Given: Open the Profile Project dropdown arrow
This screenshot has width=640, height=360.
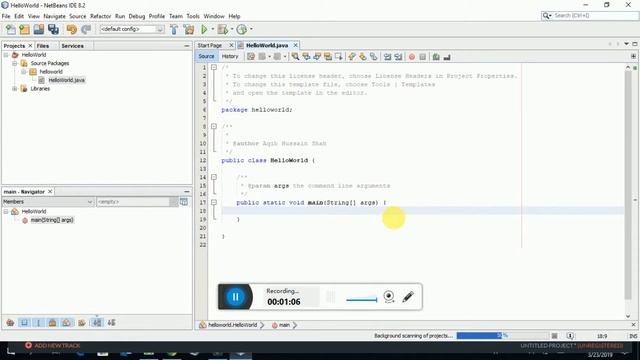Looking at the screenshot, I should click(251, 29).
